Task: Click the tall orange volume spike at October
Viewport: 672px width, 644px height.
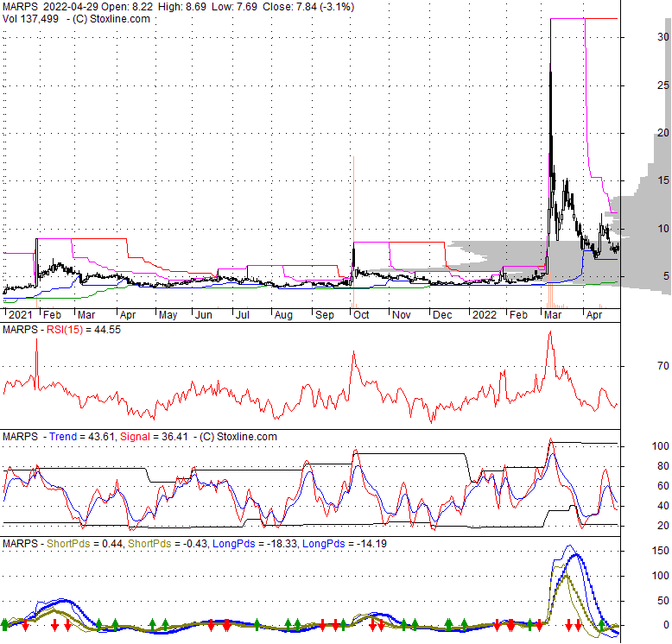Action: (353, 231)
